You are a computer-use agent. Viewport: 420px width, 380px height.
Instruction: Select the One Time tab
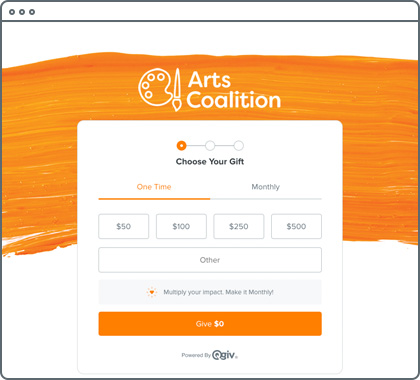click(x=154, y=187)
